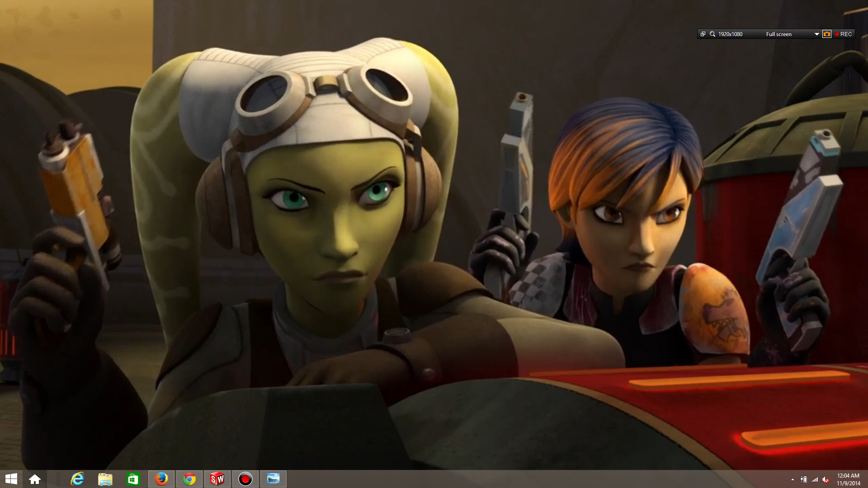Show hidden system tray icons arrow
This screenshot has height=488, width=868.
pos(793,479)
